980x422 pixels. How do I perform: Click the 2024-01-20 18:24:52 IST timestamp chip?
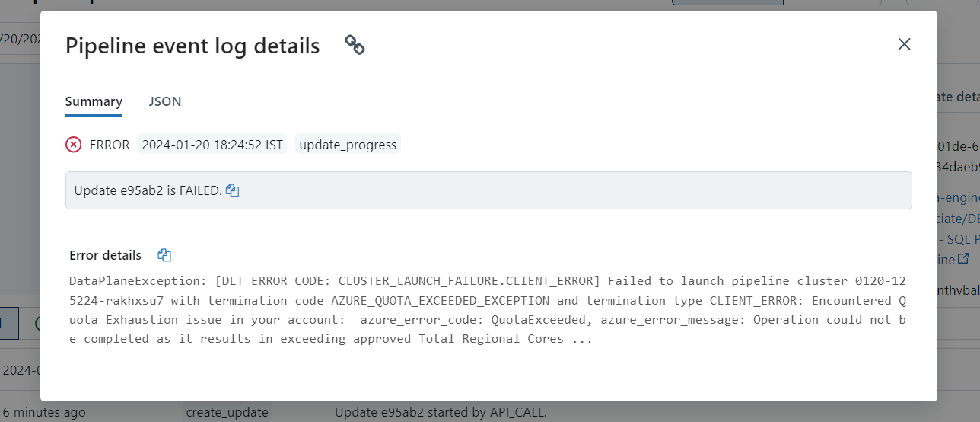coord(212,145)
